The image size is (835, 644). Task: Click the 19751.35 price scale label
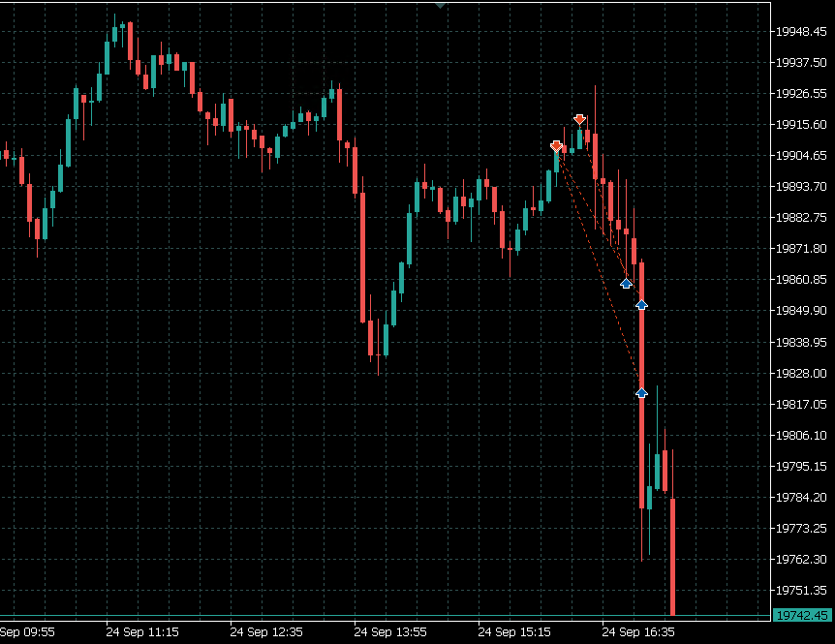[x=801, y=590]
